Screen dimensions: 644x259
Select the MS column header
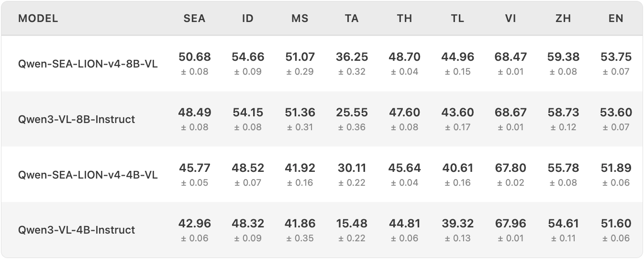pyautogui.click(x=300, y=19)
